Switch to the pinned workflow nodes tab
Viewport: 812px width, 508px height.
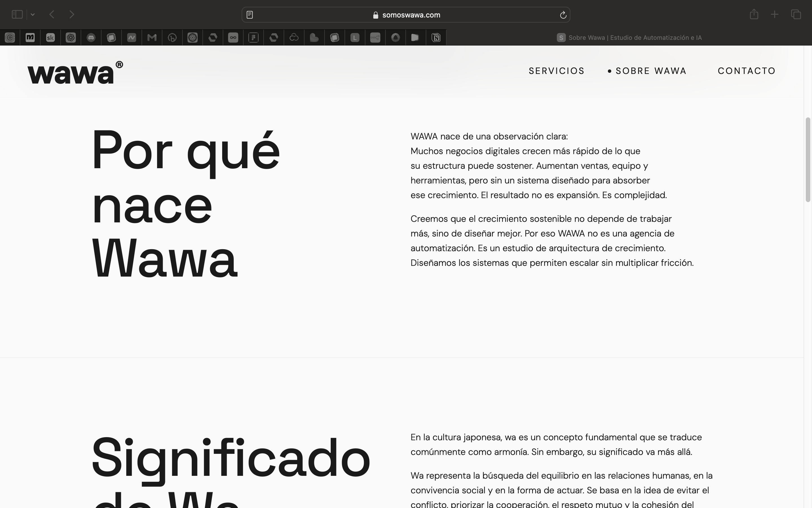coord(375,38)
